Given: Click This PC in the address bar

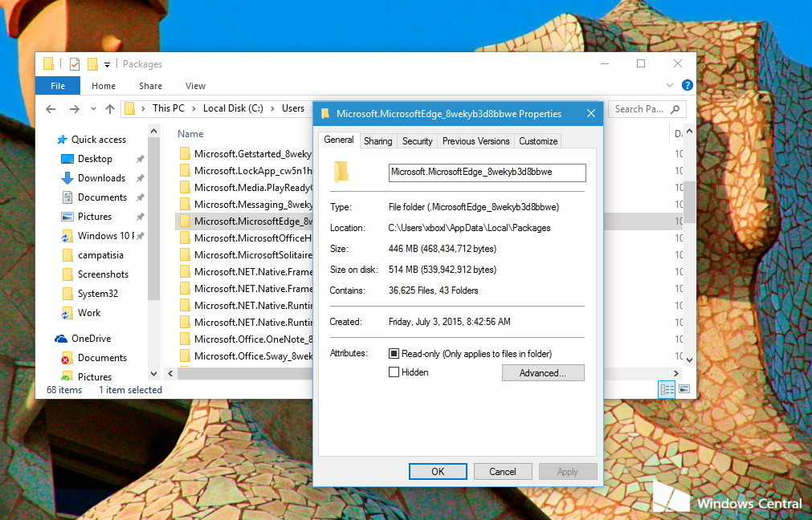Looking at the screenshot, I should pos(169,108).
